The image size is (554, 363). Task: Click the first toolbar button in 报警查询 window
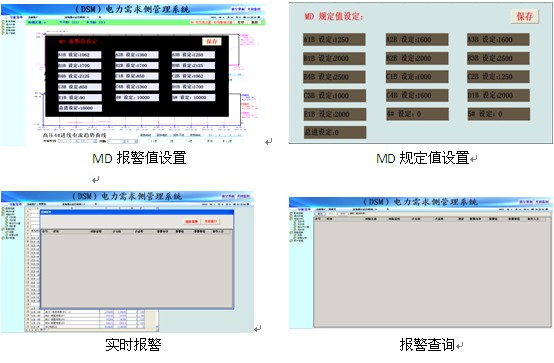pyautogui.click(x=320, y=214)
